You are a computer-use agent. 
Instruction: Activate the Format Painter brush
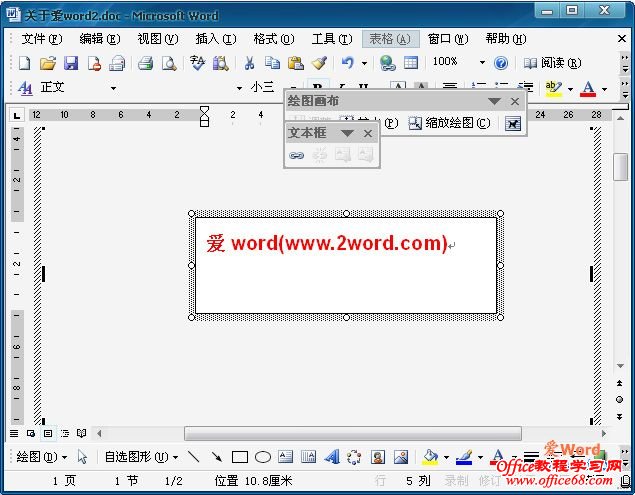point(319,63)
